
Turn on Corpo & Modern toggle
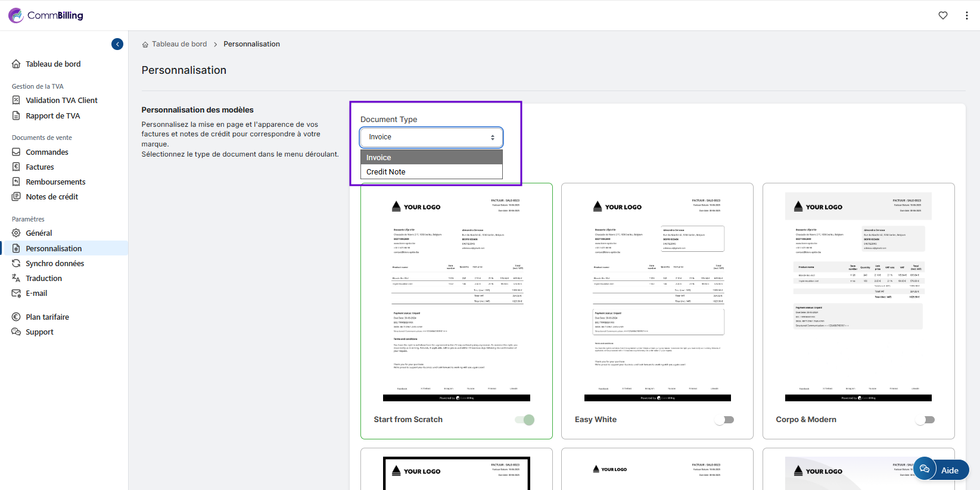tap(925, 420)
